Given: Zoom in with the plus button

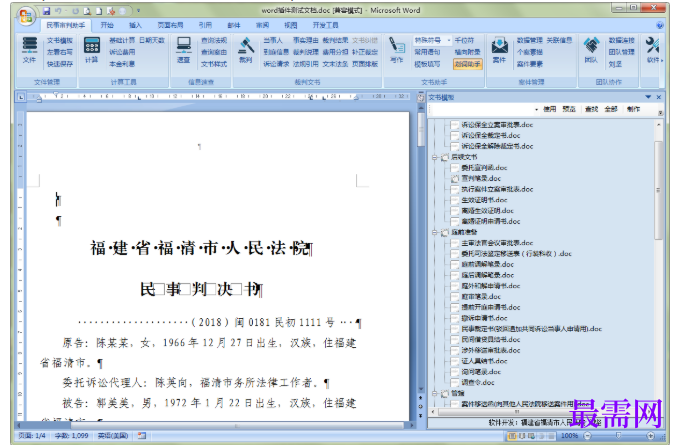Looking at the screenshot, I should pyautogui.click(x=651, y=435).
